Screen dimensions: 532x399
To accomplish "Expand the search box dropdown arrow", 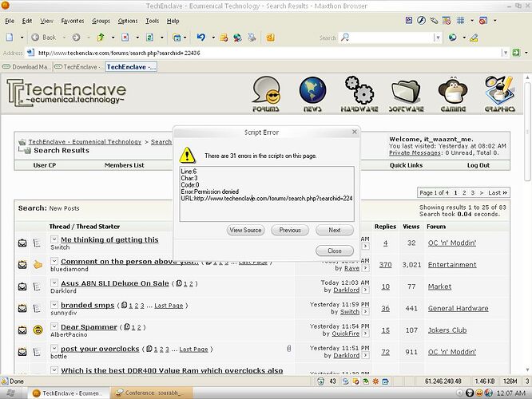I will pyautogui.click(x=439, y=38).
